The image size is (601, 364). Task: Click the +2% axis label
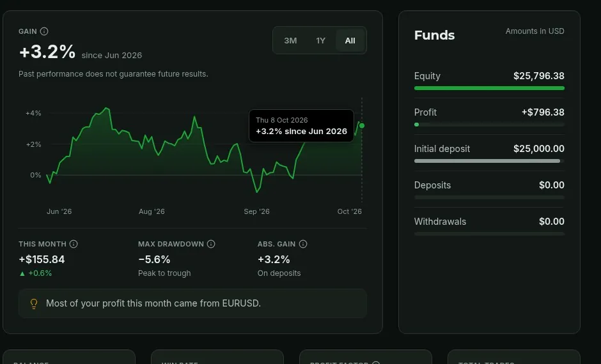[x=33, y=145]
